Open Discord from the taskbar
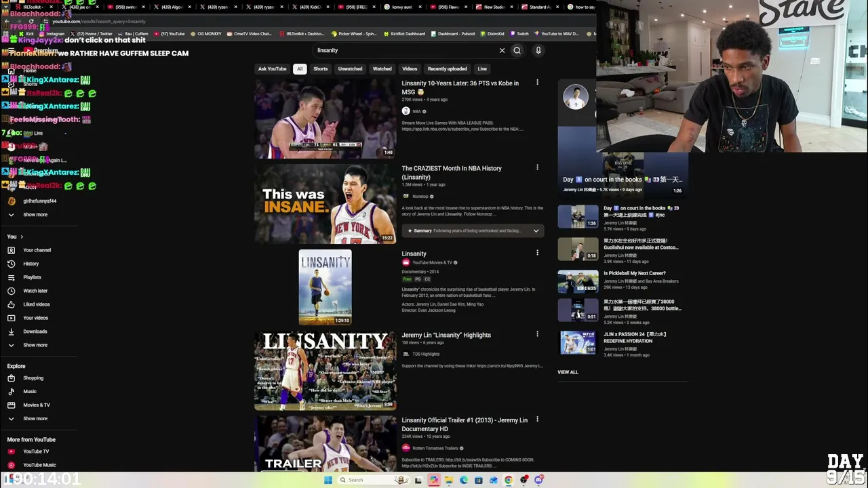 click(538, 480)
